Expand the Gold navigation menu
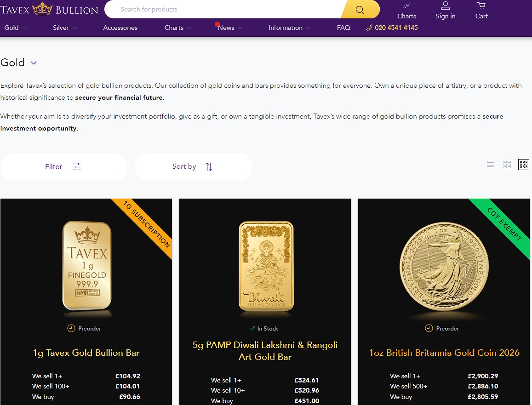The image size is (532, 405). (15, 28)
